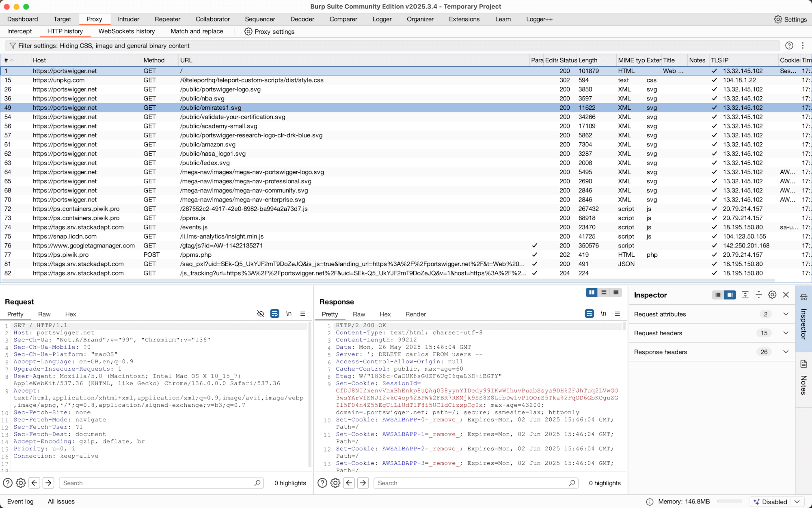Switch to side-by-side request/response layout

(x=592, y=292)
